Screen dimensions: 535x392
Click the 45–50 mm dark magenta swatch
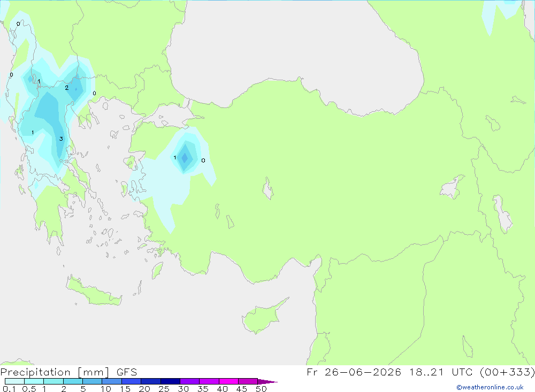tap(248, 381)
